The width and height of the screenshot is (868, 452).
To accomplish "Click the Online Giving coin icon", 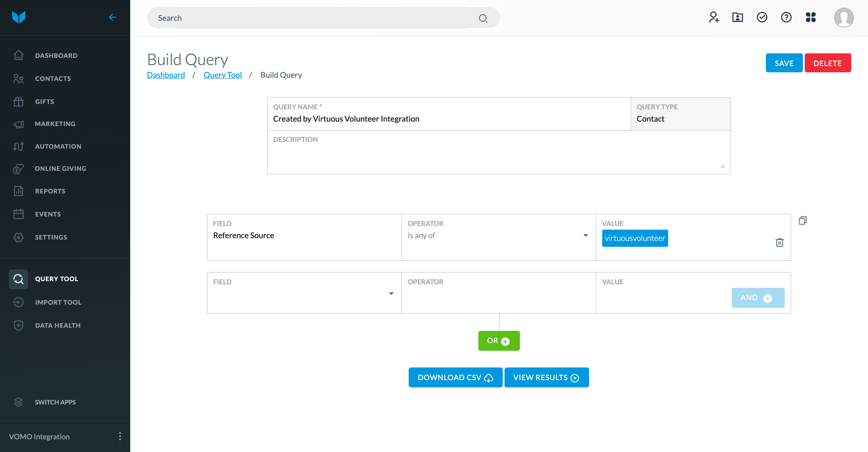I will [x=19, y=169].
